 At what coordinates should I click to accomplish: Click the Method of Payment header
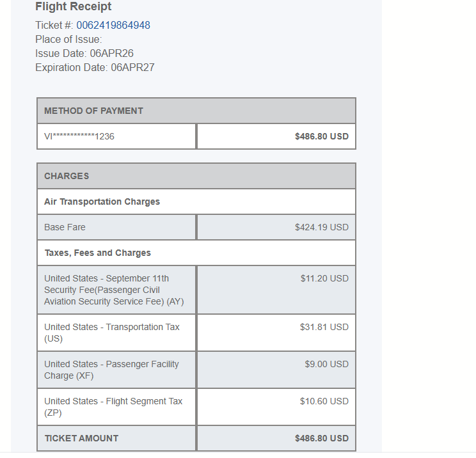93,111
